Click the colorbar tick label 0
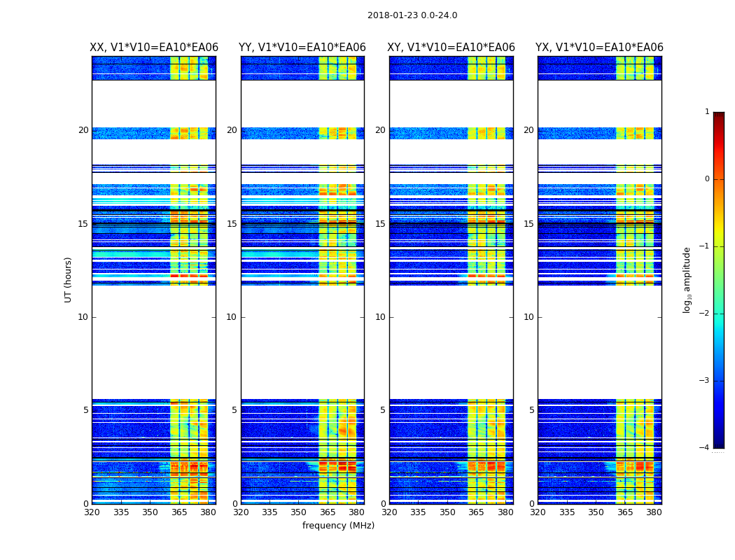 [707, 179]
